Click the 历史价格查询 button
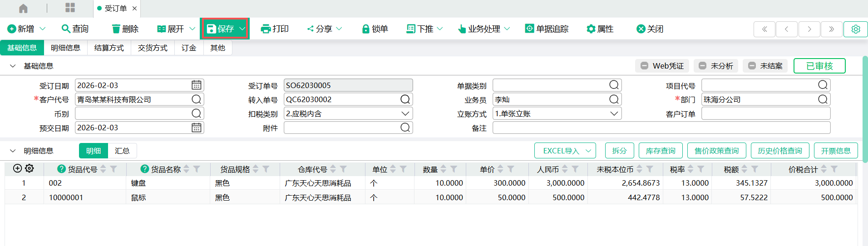Viewport: 868px width, 246px height. (779, 151)
